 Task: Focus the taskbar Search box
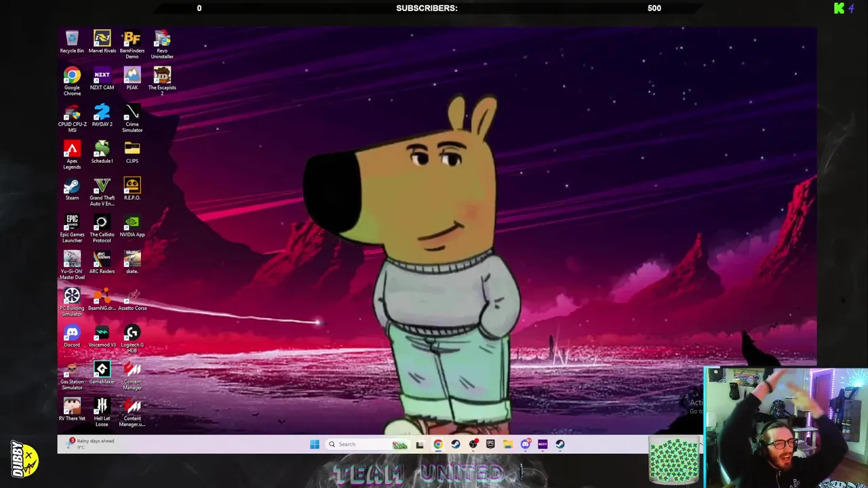click(x=369, y=445)
